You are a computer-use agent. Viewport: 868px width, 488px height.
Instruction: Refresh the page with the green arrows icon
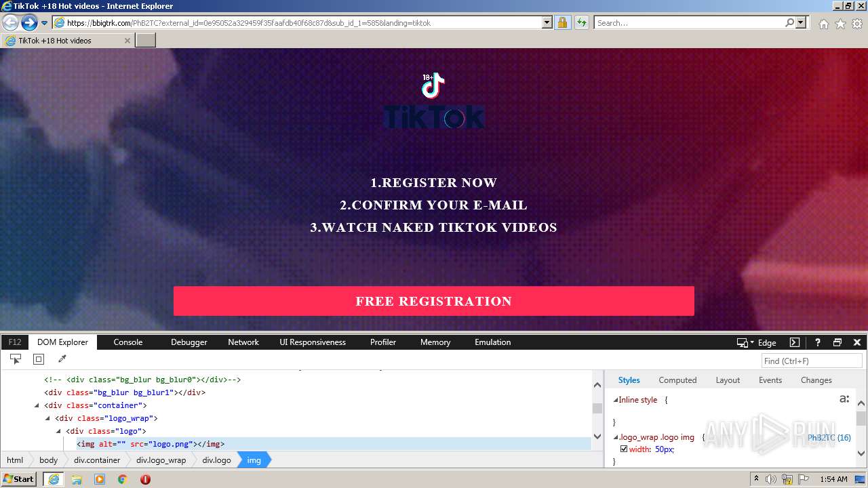click(581, 23)
